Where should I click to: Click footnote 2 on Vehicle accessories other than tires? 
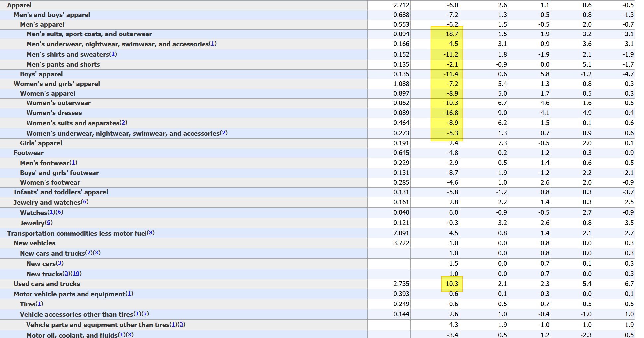[x=145, y=314]
